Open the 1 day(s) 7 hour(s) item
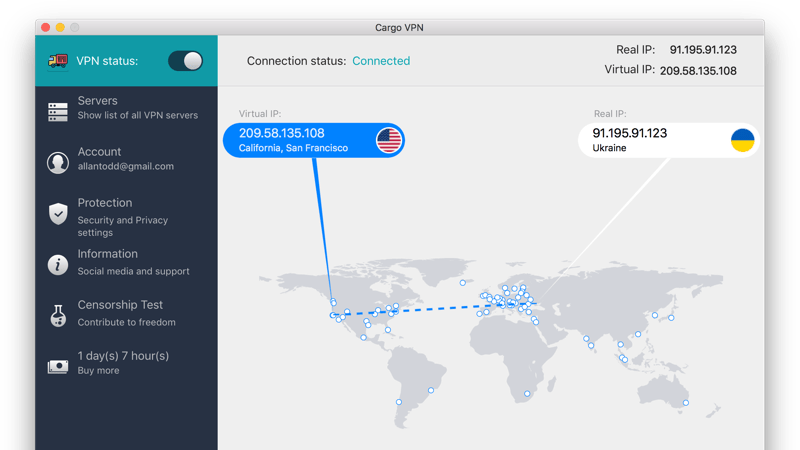Screen dimensions: 800x450 [127, 363]
